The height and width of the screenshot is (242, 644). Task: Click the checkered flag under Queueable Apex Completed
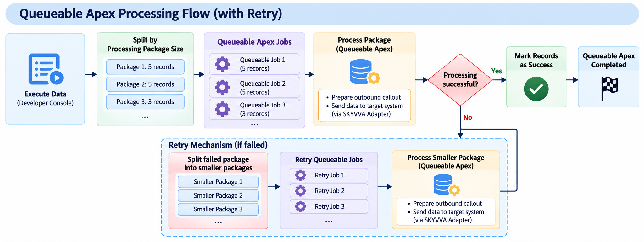pos(609,89)
